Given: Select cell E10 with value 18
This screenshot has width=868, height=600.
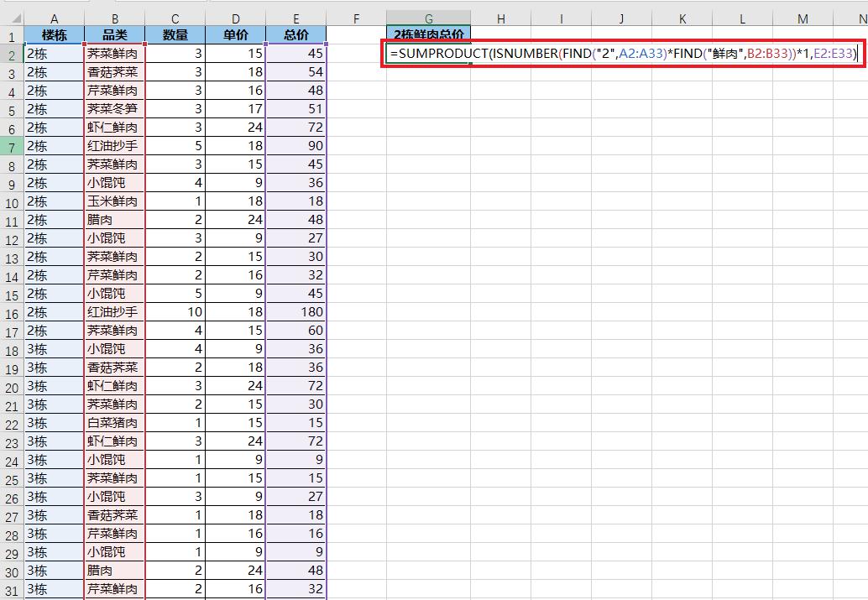Looking at the screenshot, I should [296, 201].
